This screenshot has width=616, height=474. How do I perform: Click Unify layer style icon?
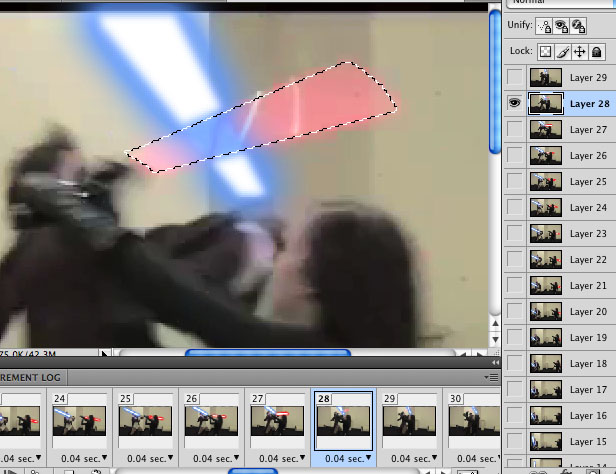(x=578, y=26)
